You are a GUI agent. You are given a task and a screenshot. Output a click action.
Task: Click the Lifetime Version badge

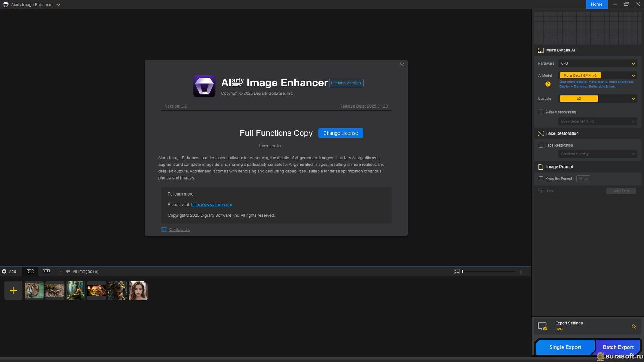(346, 83)
